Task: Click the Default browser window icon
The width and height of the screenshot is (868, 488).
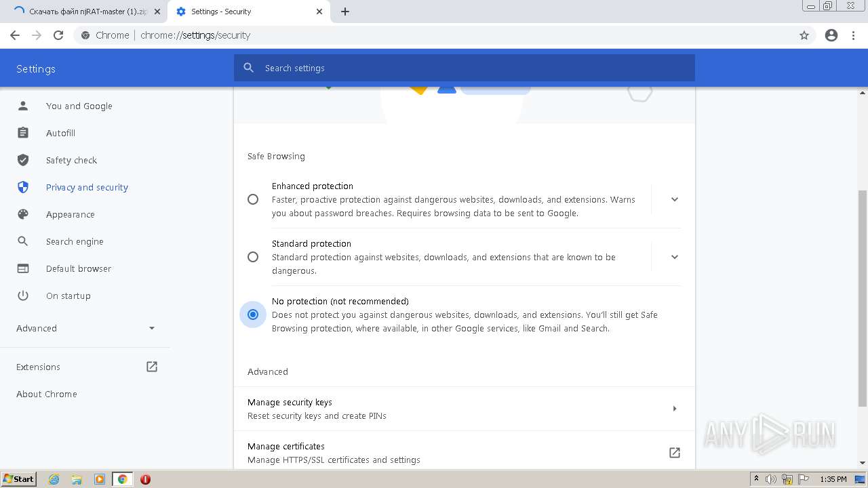Action: [x=23, y=268]
